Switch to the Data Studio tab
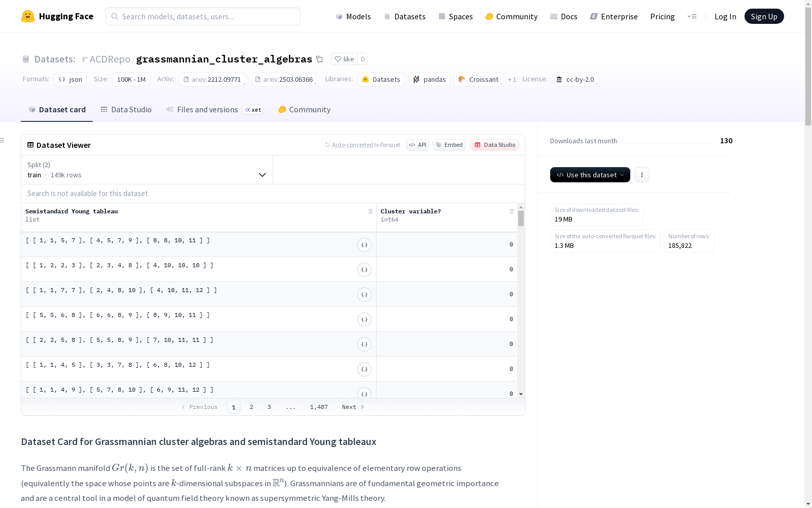The width and height of the screenshot is (812, 508). (x=126, y=110)
